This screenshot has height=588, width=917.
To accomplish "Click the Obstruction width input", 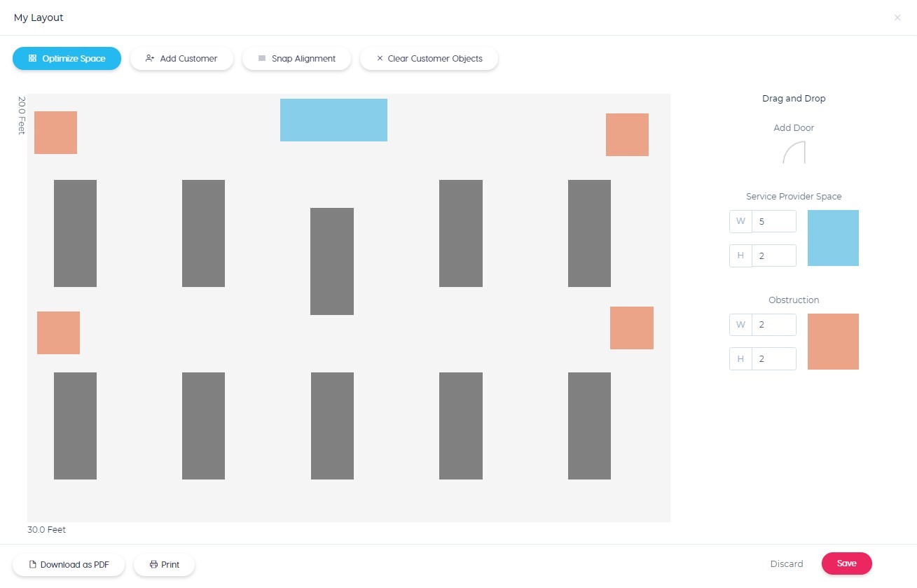I will 773,325.
